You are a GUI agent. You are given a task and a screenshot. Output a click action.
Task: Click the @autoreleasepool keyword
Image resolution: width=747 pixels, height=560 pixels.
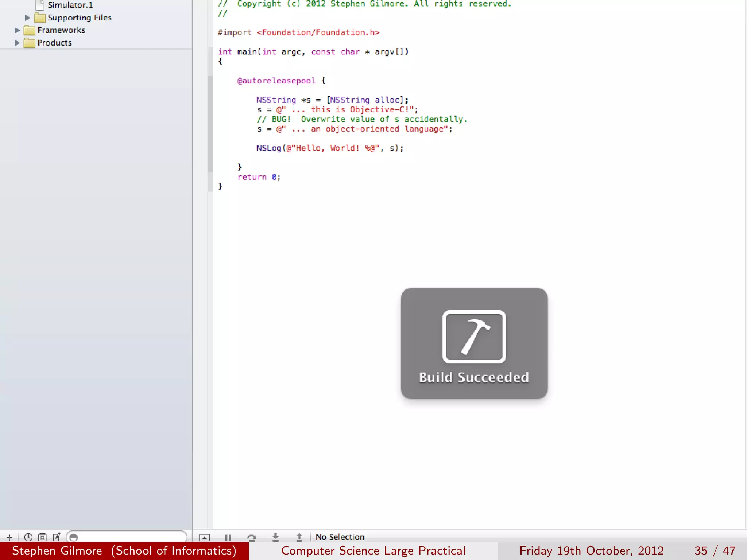[276, 81]
